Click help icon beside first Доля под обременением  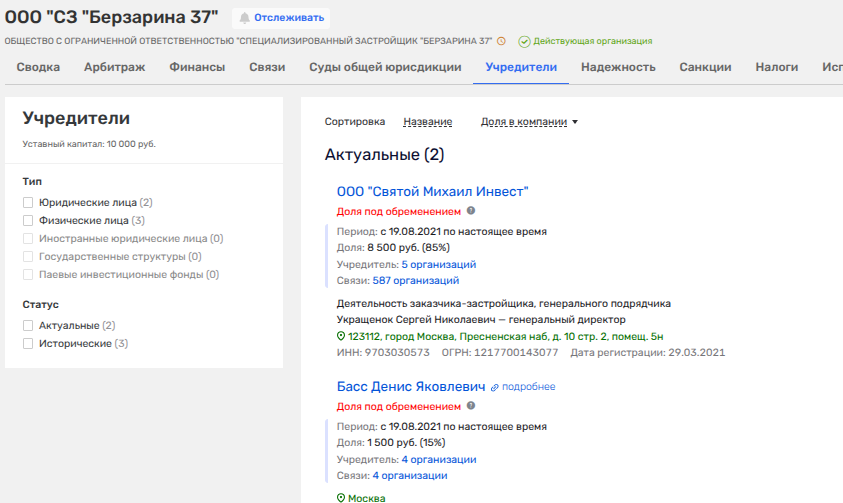(x=471, y=211)
